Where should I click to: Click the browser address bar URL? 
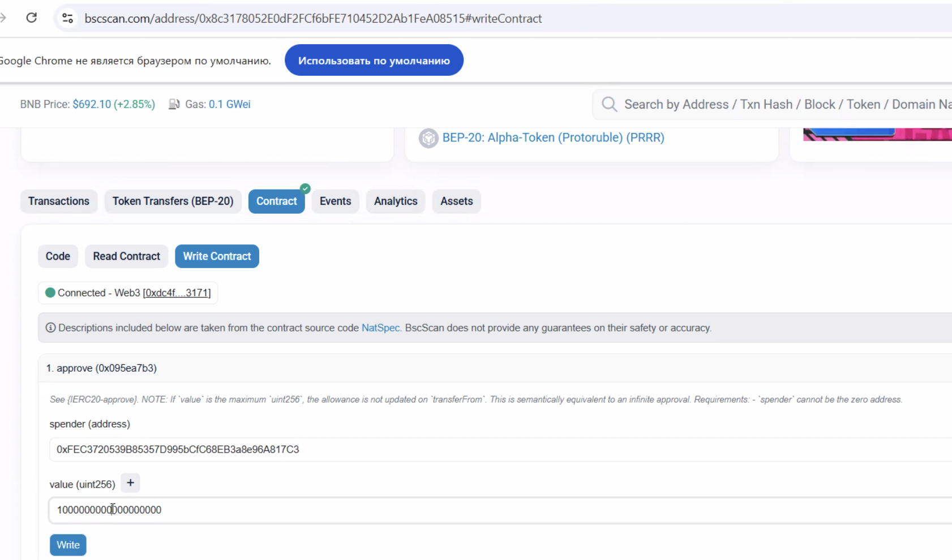313,19
